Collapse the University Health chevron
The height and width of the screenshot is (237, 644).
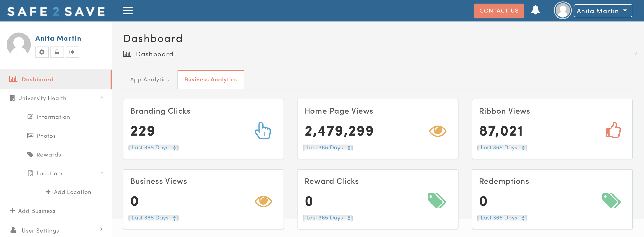101,98
